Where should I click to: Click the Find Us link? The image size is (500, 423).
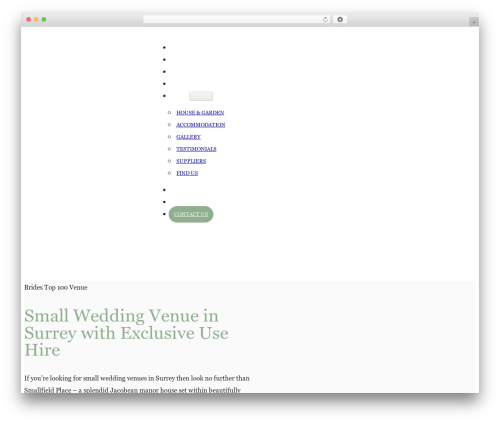coord(187,173)
